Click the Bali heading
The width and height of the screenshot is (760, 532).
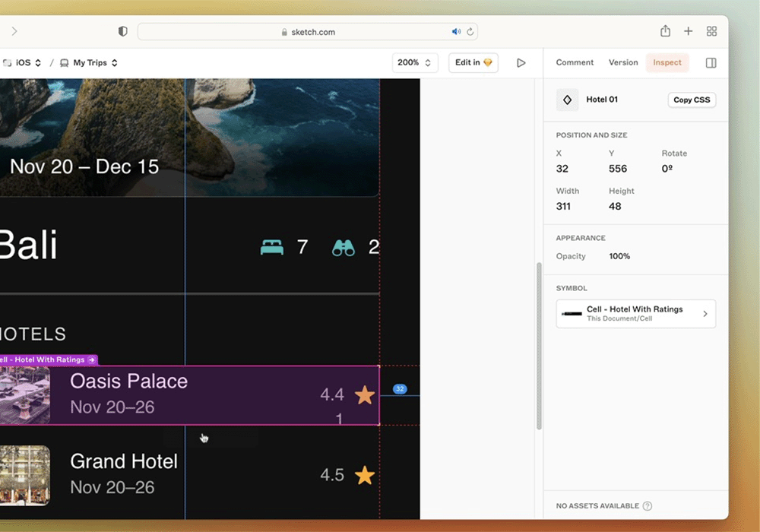(x=29, y=245)
